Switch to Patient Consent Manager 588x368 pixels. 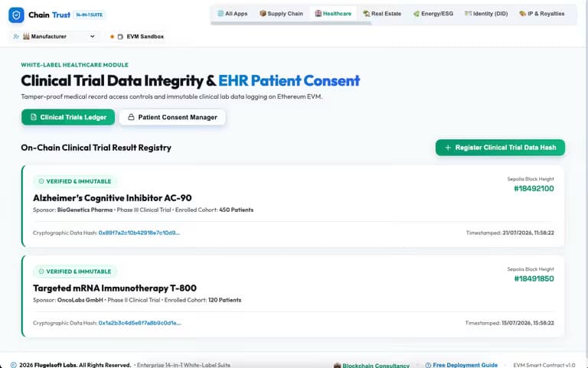172,117
